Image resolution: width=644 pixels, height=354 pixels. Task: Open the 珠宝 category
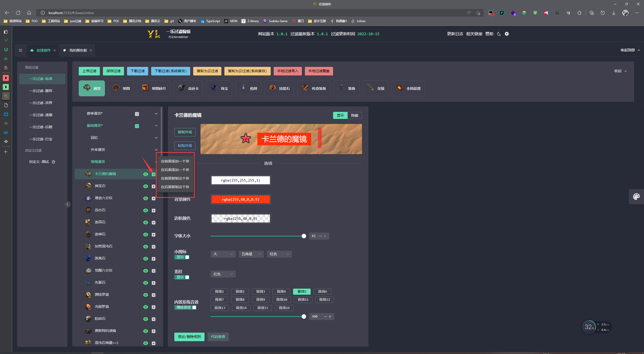coord(219,88)
